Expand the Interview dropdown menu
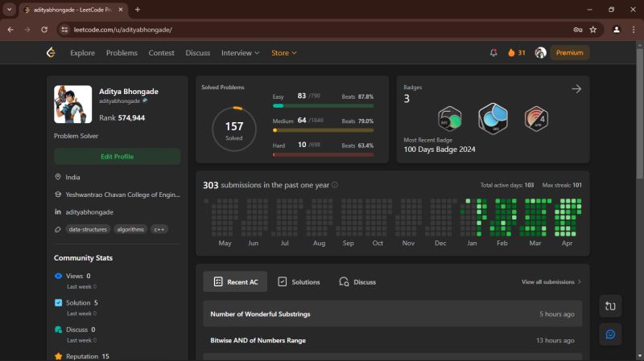Viewport: 644px width, 361px height. point(240,53)
